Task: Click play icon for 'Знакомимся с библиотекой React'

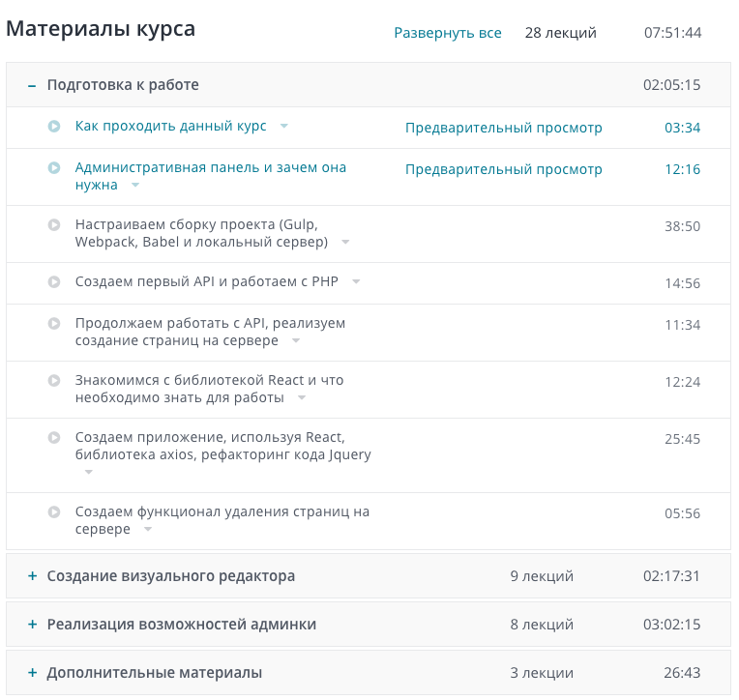Action: tap(55, 380)
